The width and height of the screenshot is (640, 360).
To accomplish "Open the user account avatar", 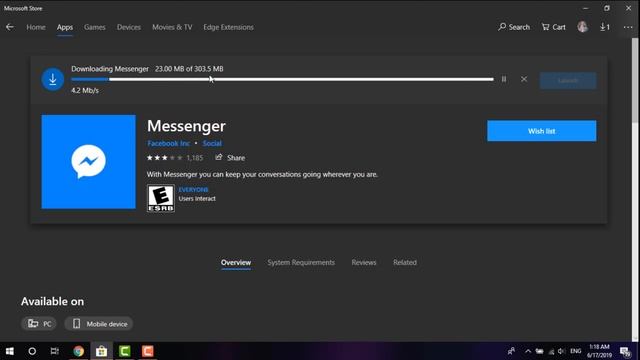I will tap(582, 27).
